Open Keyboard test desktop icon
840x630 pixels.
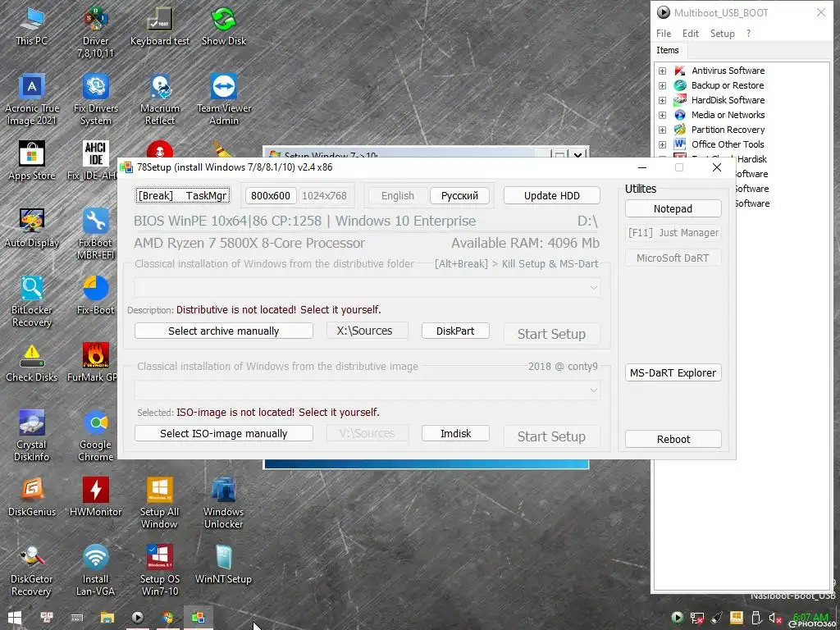click(160, 27)
